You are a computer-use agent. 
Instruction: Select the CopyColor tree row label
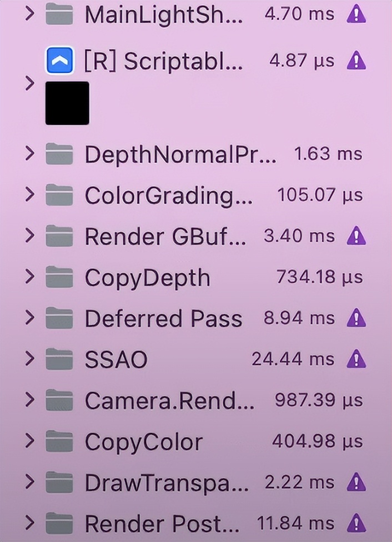pyautogui.click(x=143, y=442)
